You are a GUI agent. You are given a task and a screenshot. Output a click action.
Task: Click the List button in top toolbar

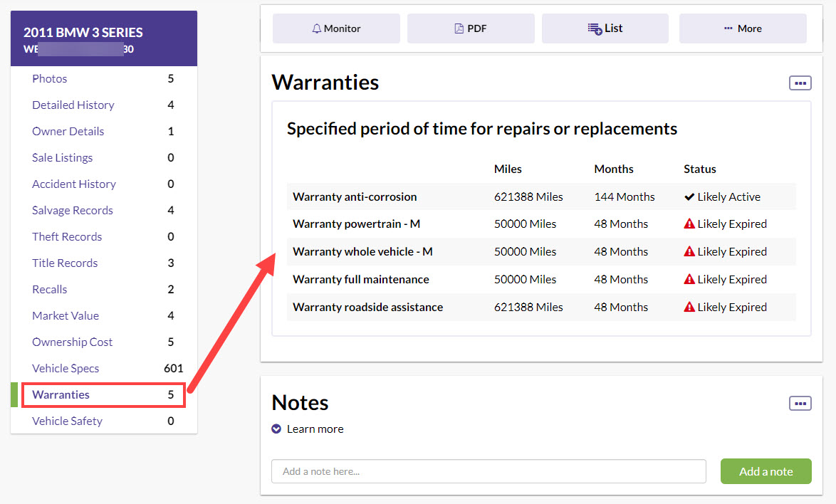coord(605,28)
